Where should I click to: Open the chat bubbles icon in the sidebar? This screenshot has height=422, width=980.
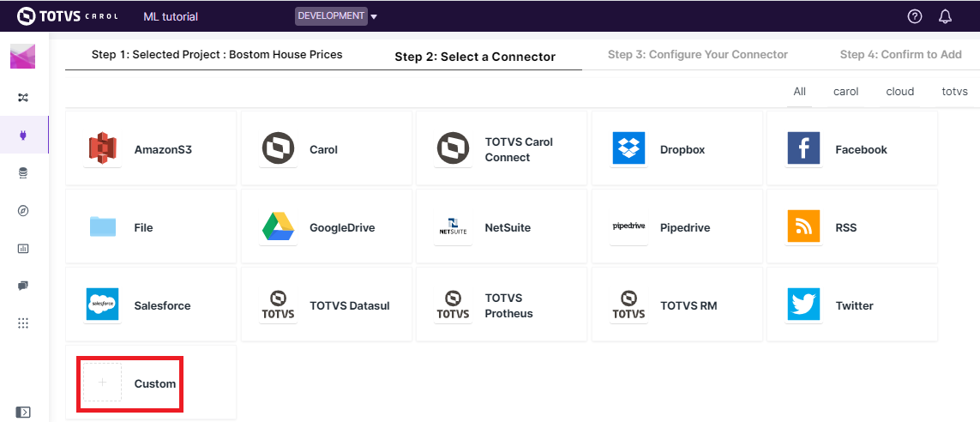click(x=23, y=286)
